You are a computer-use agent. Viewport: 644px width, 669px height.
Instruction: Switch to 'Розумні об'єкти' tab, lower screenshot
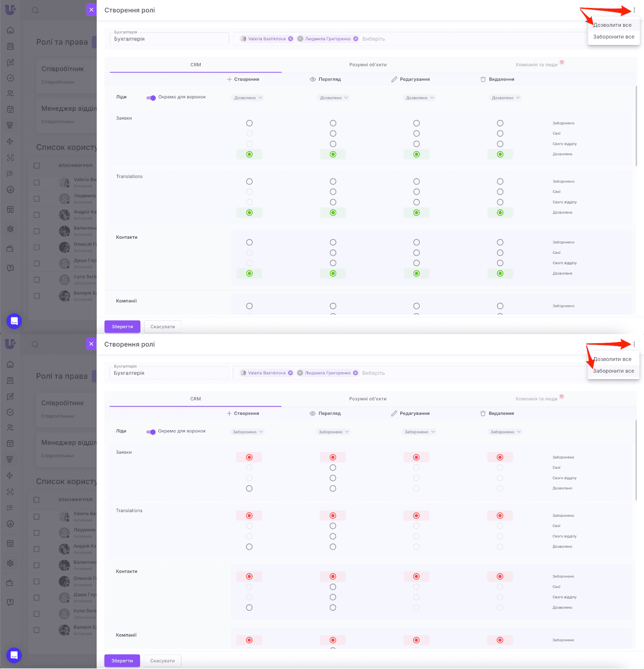368,399
